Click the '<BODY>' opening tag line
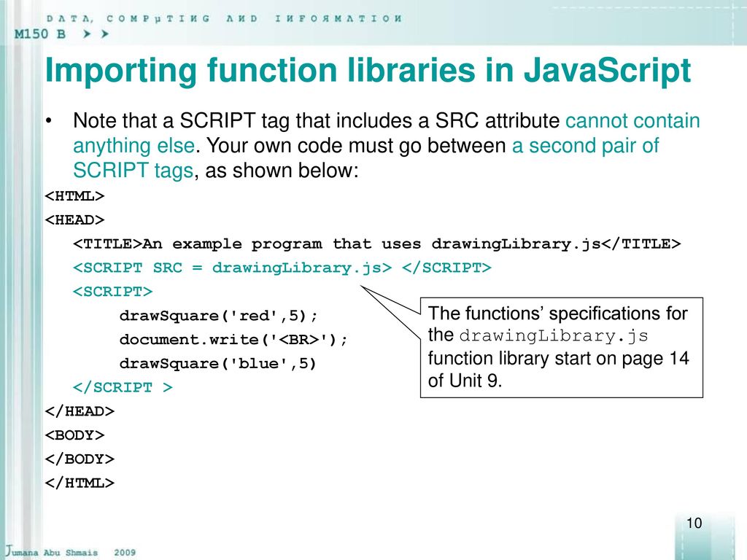Viewport: 747px width, 560px height. click(x=74, y=435)
